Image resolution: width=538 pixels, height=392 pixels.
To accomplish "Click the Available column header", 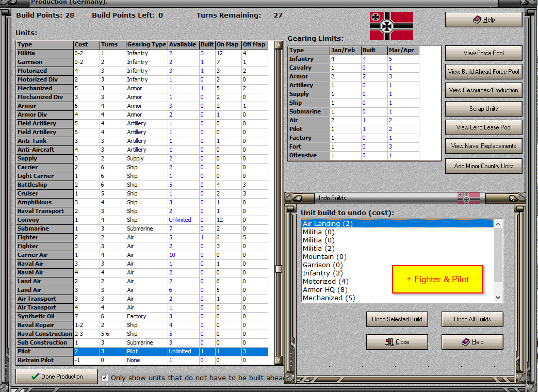I will coord(183,44).
